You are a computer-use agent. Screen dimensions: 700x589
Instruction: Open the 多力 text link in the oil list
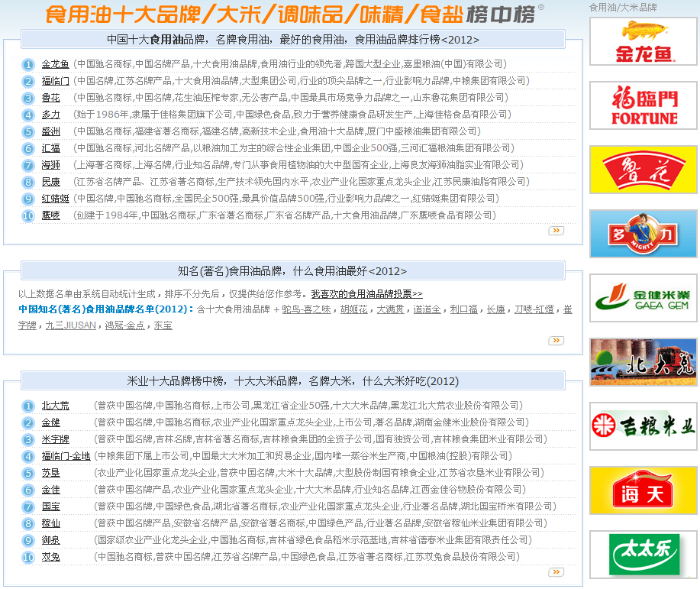[x=51, y=115]
